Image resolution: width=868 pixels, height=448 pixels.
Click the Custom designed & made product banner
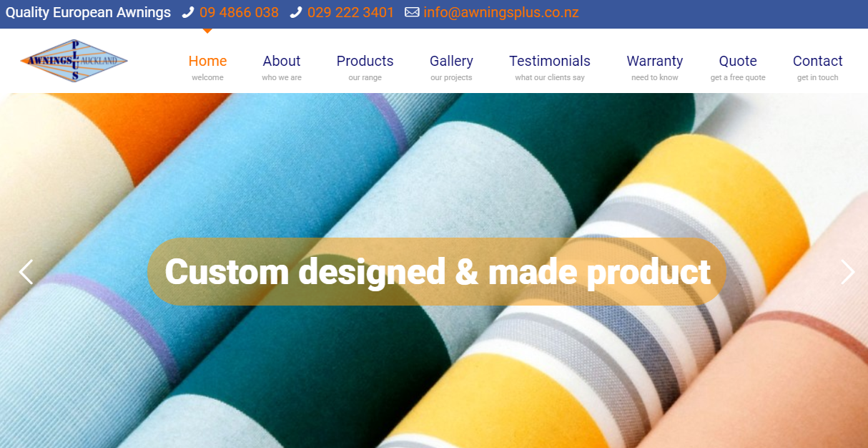[x=437, y=272]
